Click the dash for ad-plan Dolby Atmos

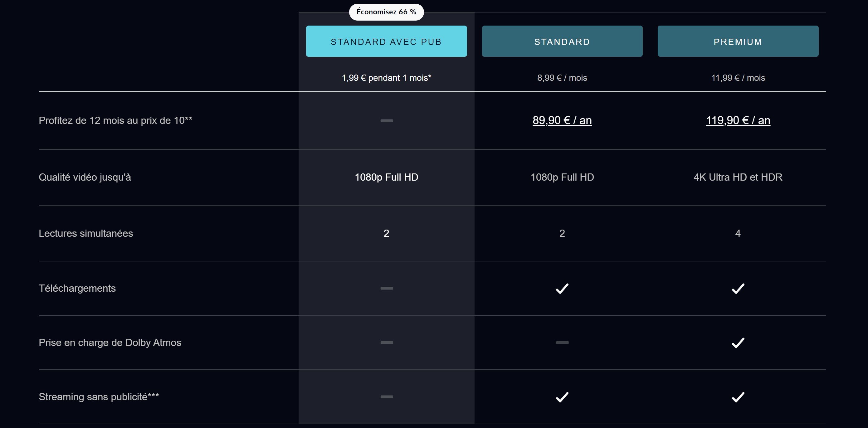click(387, 343)
